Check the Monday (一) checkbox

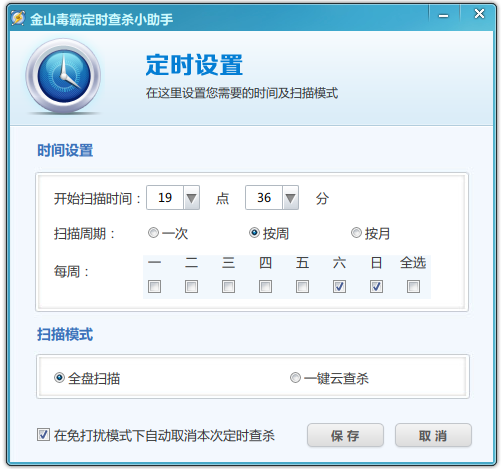pyautogui.click(x=154, y=286)
